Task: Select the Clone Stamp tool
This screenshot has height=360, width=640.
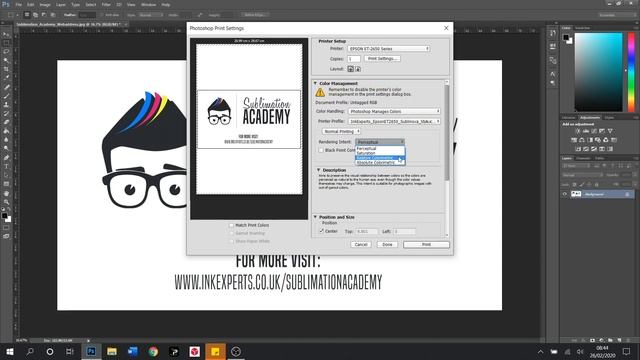Action: coord(6,104)
